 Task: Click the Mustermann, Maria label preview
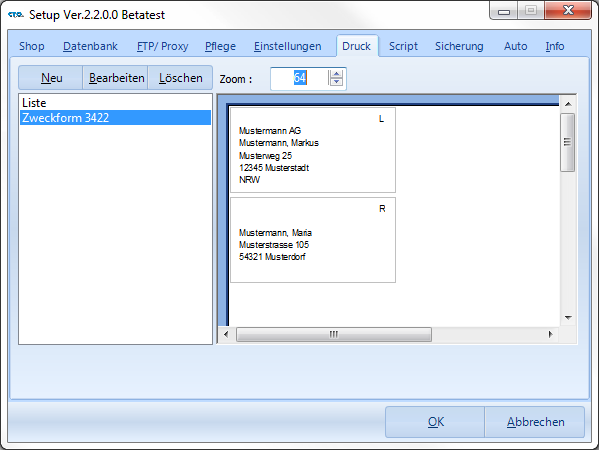pyautogui.click(x=313, y=240)
